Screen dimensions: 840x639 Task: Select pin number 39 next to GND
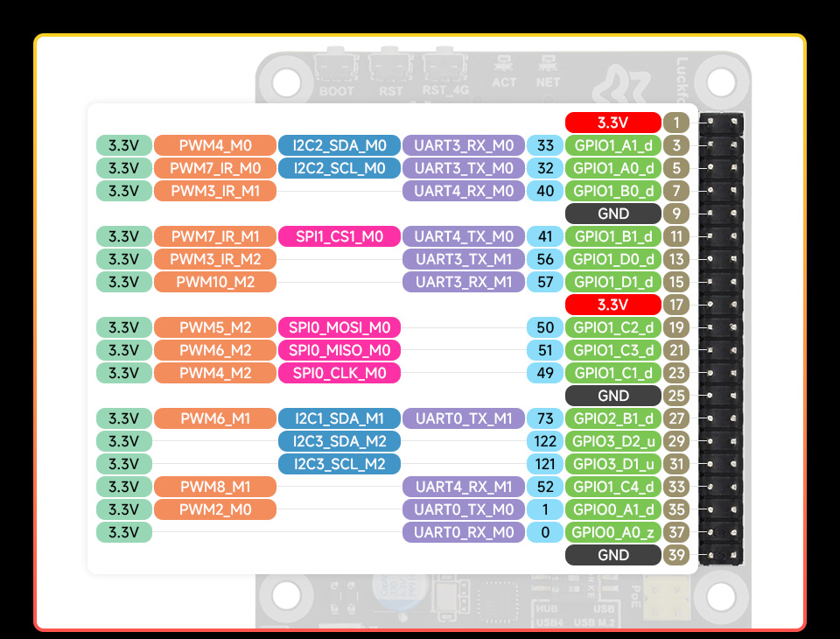[x=675, y=555]
